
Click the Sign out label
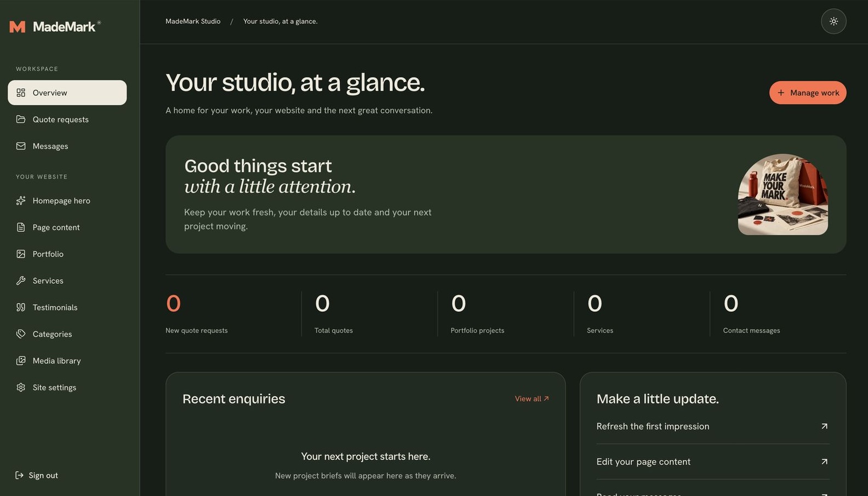pyautogui.click(x=43, y=476)
